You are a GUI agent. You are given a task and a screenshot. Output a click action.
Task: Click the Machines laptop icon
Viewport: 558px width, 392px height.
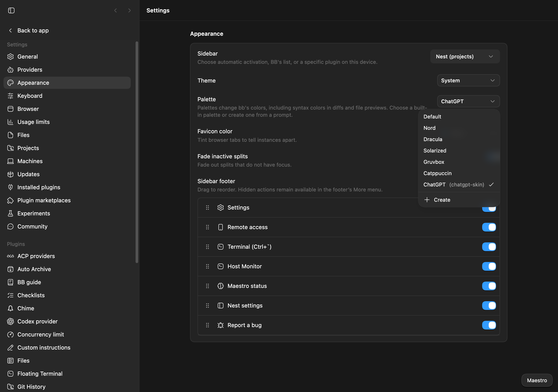[x=10, y=161]
